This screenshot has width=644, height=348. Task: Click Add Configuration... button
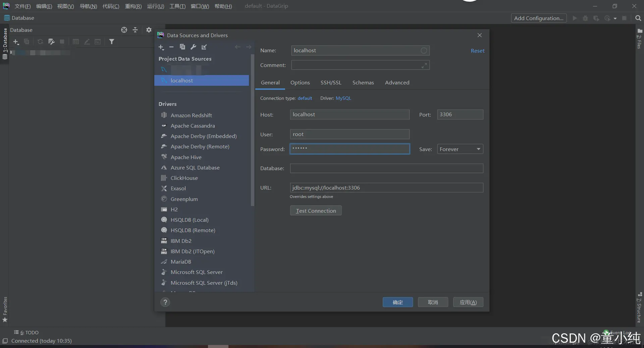click(x=539, y=18)
